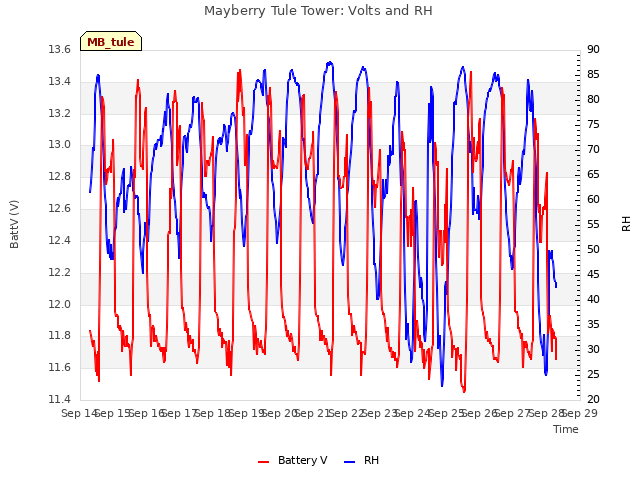Click 75 on RH axis
The image size is (640, 480).
click(x=593, y=124)
